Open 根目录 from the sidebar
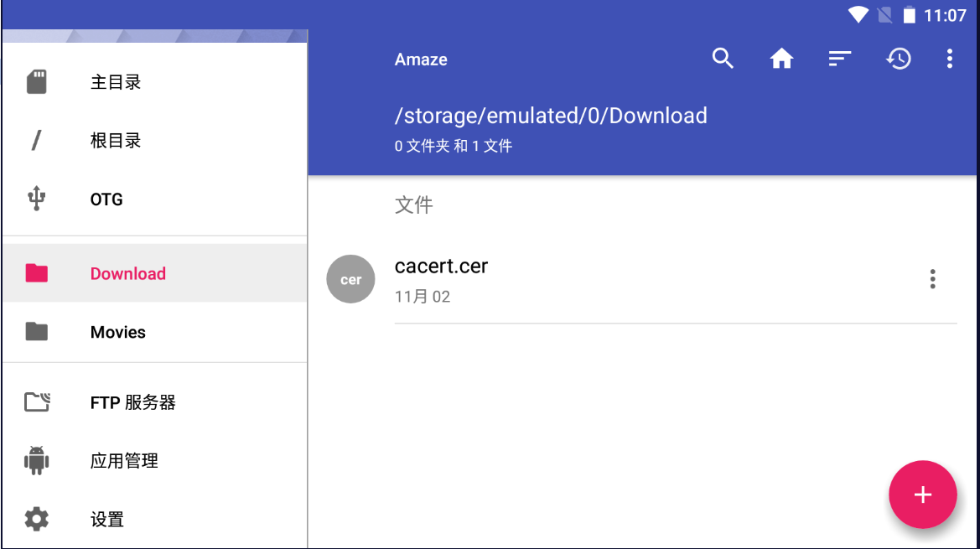This screenshot has height=549, width=980. coord(116,141)
